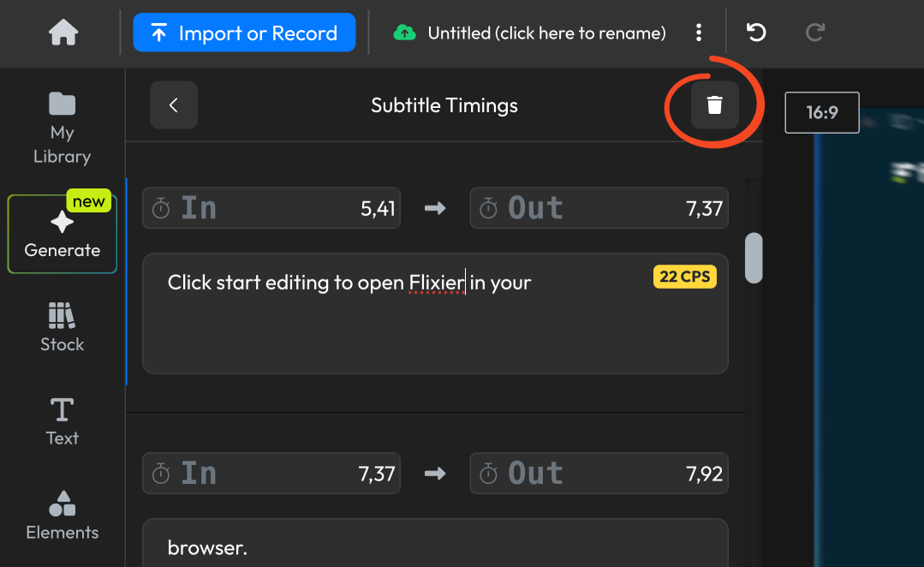
Task: Select the Text tool in sidebar
Action: tap(62, 421)
